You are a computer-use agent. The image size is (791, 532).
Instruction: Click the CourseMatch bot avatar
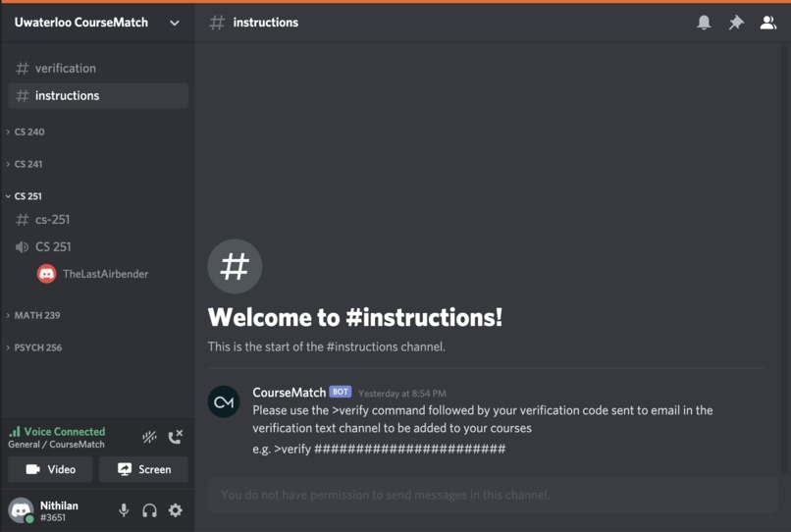coord(224,401)
